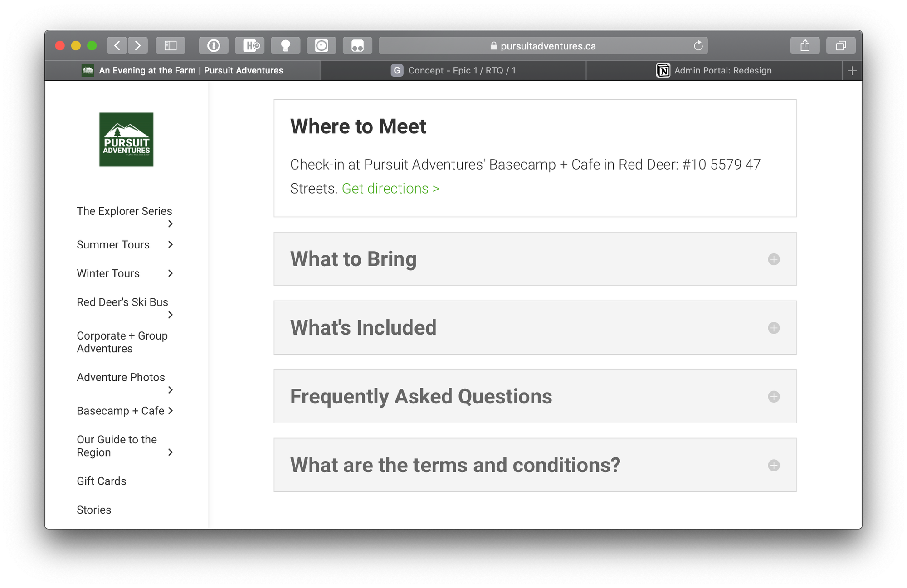Viewport: 907px width, 588px height.
Task: Toggle the Safari sidebar button
Action: coord(171,46)
